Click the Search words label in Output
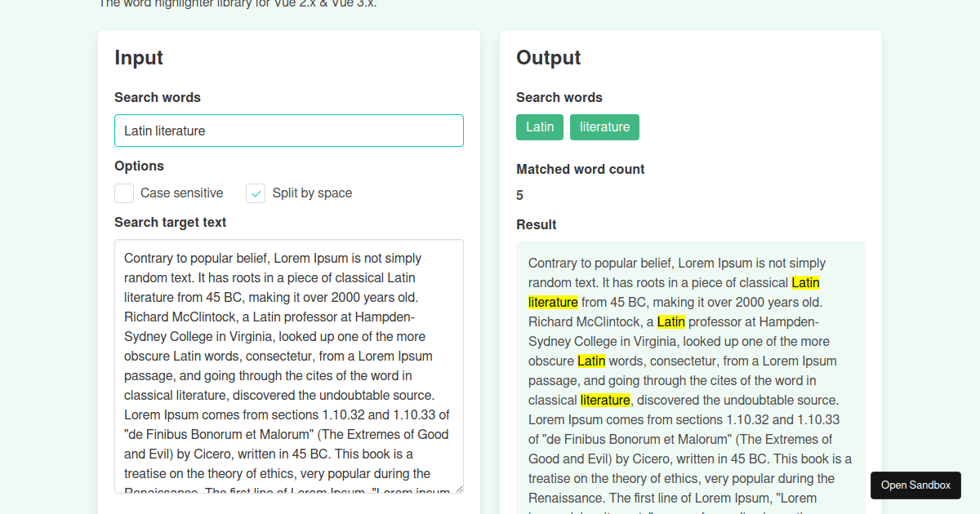Screen dimensions: 980x514 (559, 97)
